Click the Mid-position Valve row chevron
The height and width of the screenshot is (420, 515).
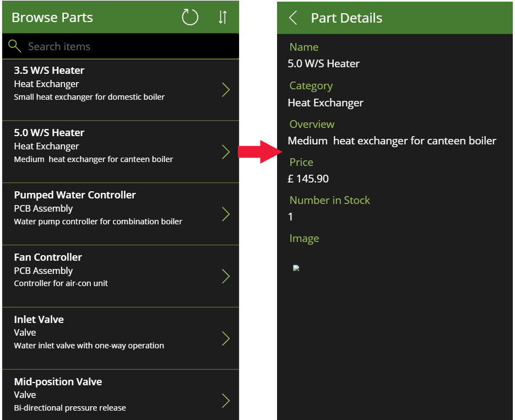pyautogui.click(x=226, y=401)
